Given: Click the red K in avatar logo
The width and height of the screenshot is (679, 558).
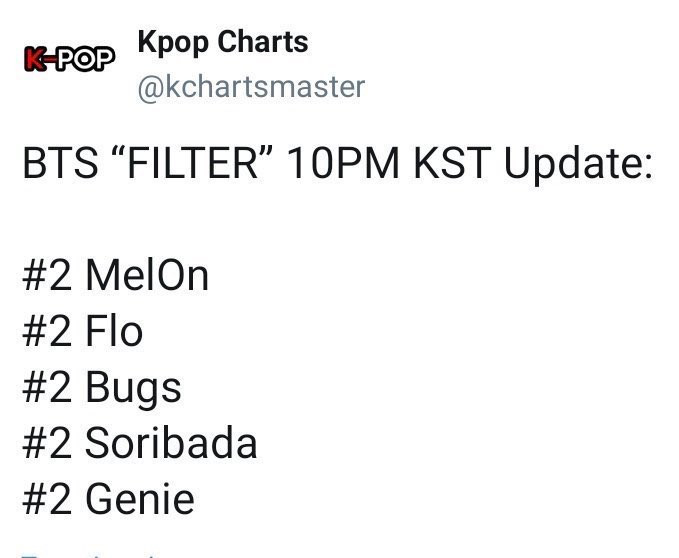Looking at the screenshot, I should pos(34,59).
